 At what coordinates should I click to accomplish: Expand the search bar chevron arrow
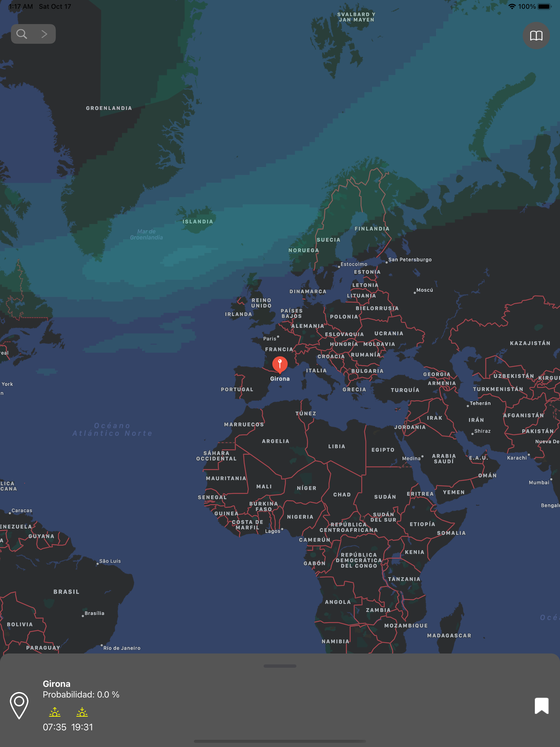pos(44,34)
